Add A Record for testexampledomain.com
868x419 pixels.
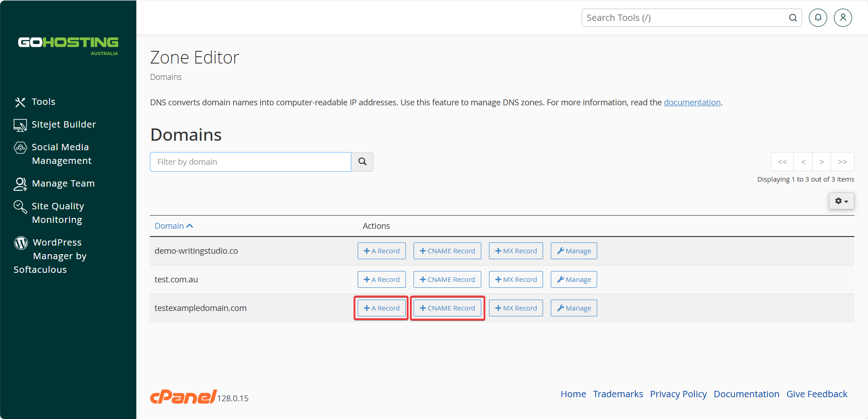(x=382, y=308)
